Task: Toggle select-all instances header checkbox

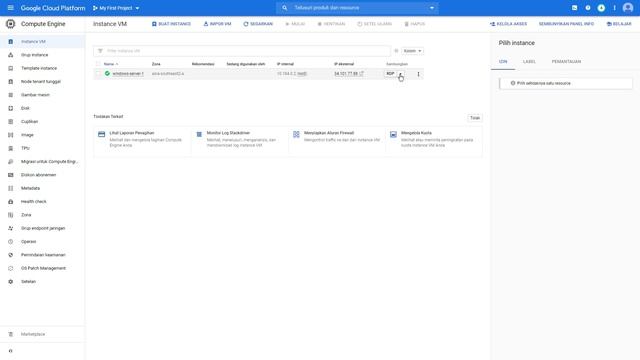Action: (x=98, y=64)
